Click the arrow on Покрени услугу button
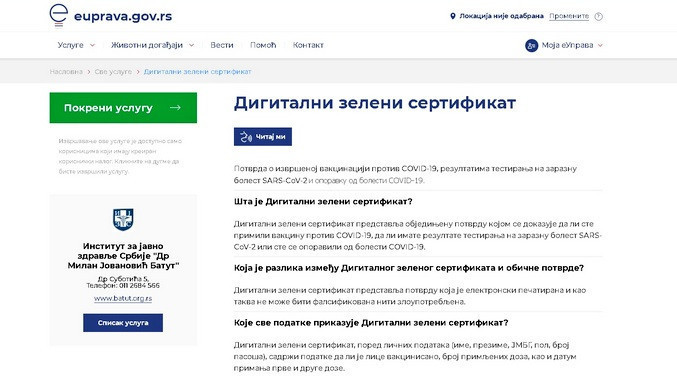The image size is (677, 381). [175, 108]
